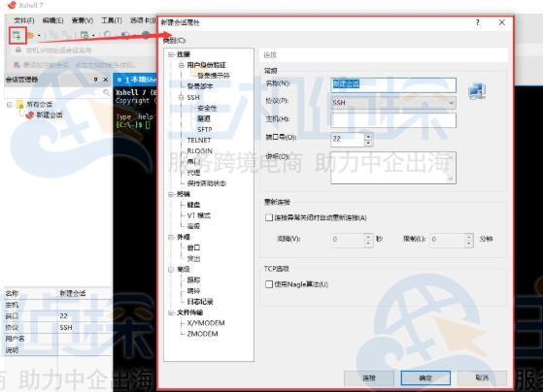Screen dimensions: 543x392
Task: Collapse the 连接 category node
Action: coord(171,54)
